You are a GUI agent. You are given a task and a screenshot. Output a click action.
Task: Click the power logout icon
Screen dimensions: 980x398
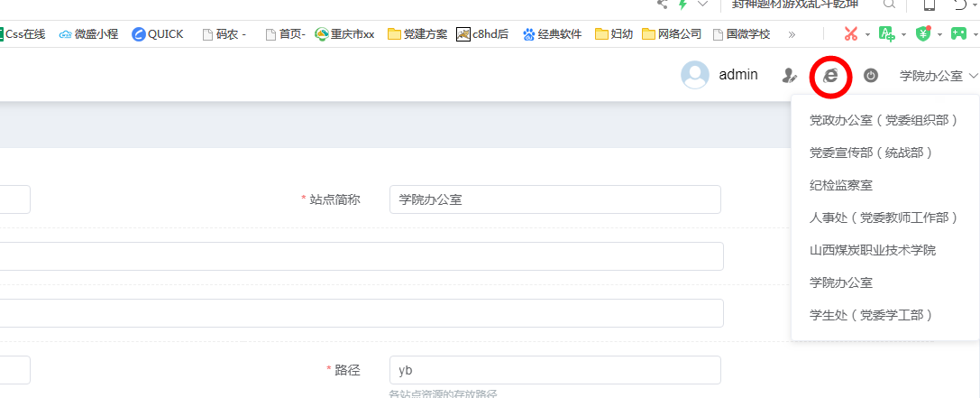coord(871,76)
